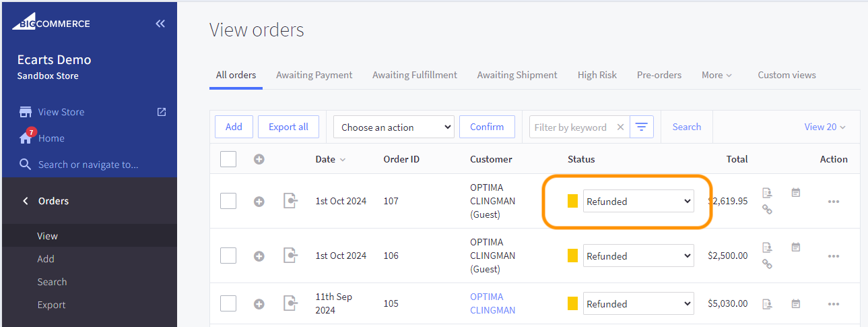
Task: Click link chain icon for order 106
Action: tap(767, 264)
